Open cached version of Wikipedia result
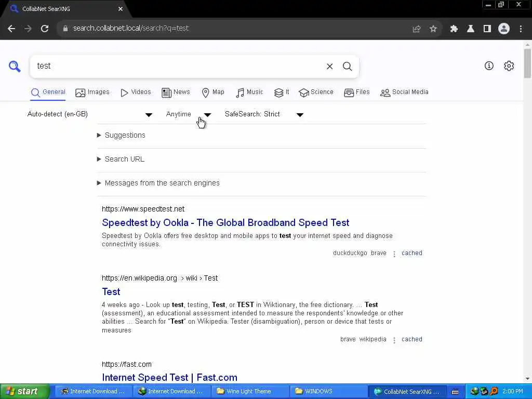532x399 pixels. click(x=412, y=339)
